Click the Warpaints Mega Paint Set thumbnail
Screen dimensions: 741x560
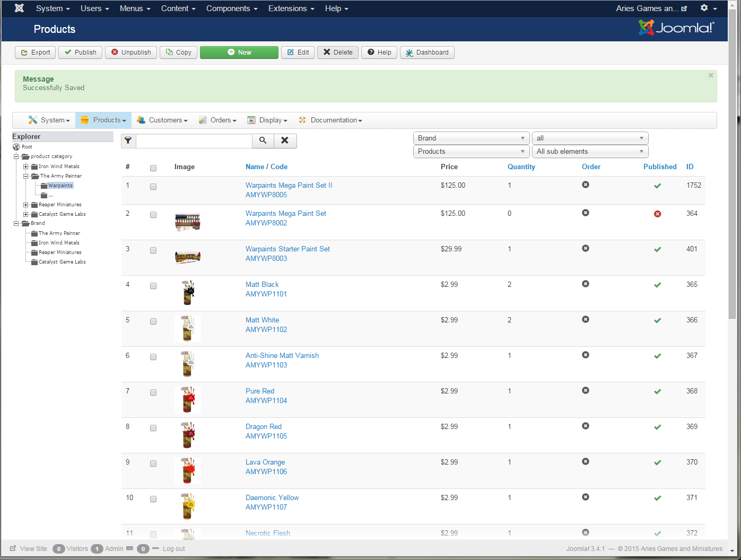point(188,222)
